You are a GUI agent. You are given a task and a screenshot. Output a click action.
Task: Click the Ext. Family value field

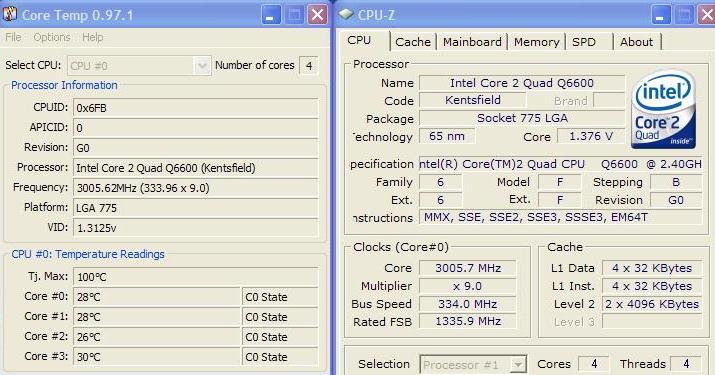coord(440,200)
